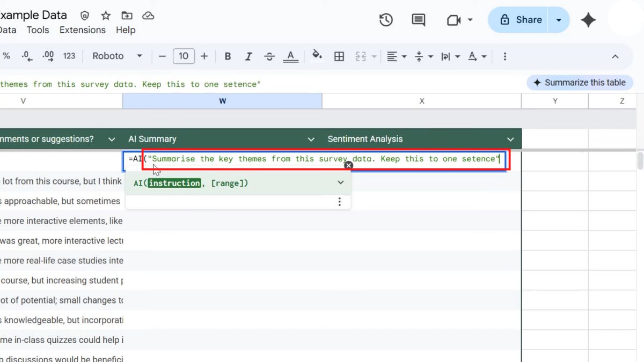
Task: Open version history clock icon
Action: (x=386, y=20)
